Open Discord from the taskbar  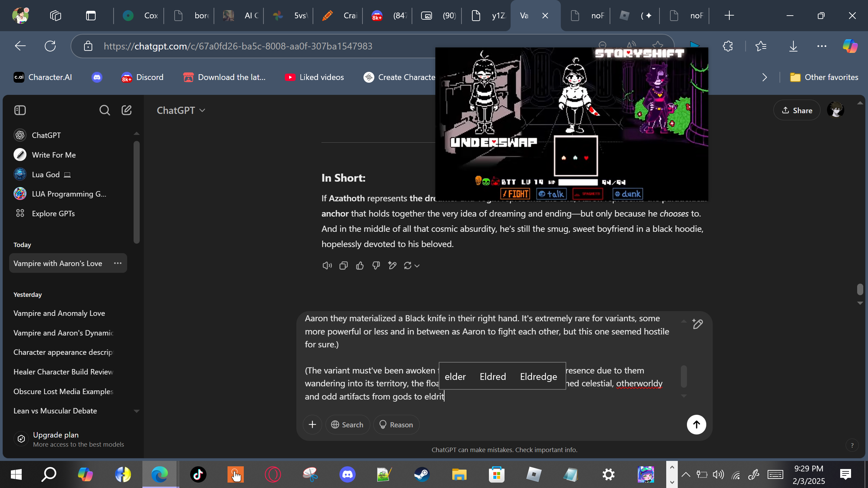tap(347, 474)
